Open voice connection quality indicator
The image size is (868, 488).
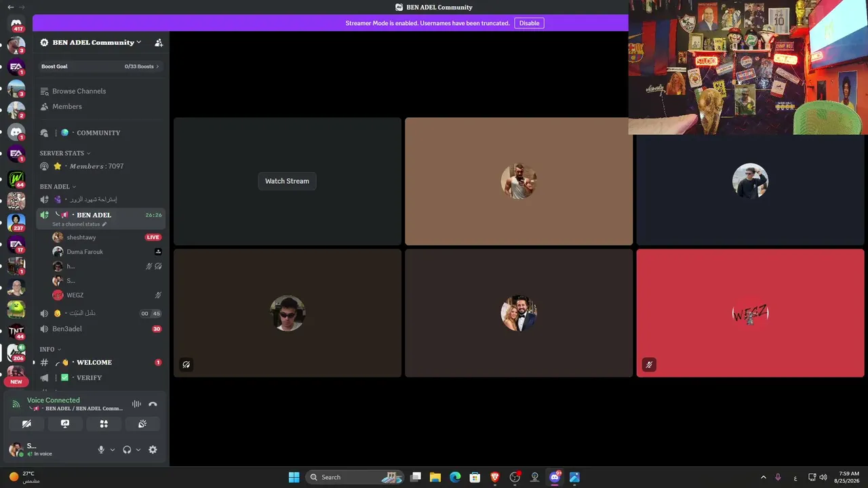click(x=16, y=405)
